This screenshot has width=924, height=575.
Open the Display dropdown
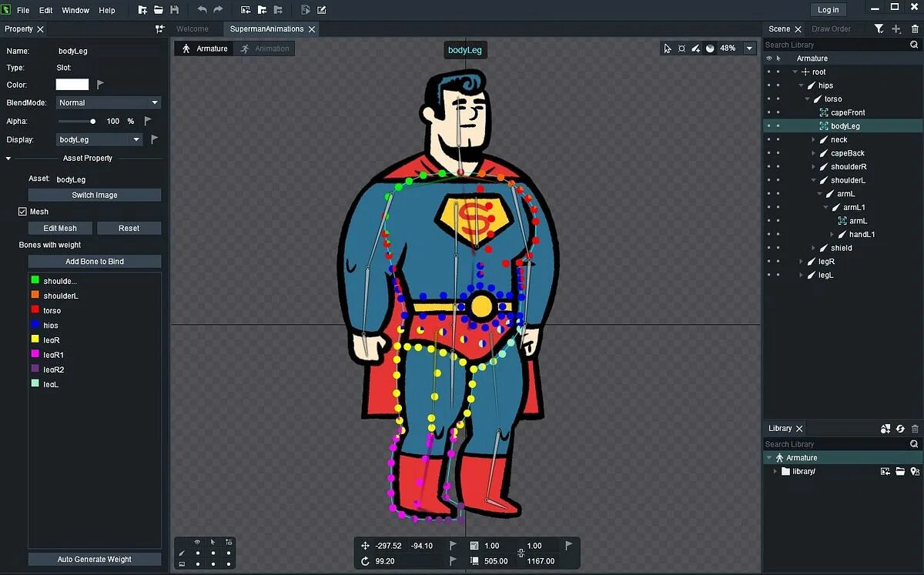click(x=99, y=139)
